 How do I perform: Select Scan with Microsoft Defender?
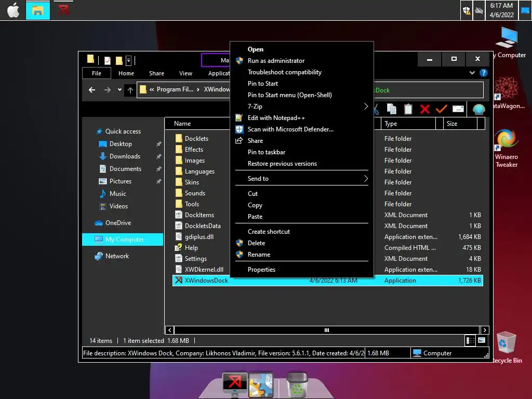(290, 129)
